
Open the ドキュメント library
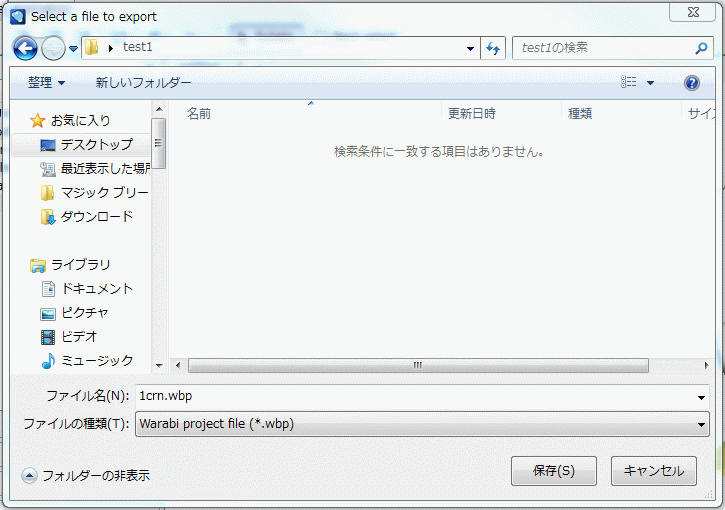96,289
